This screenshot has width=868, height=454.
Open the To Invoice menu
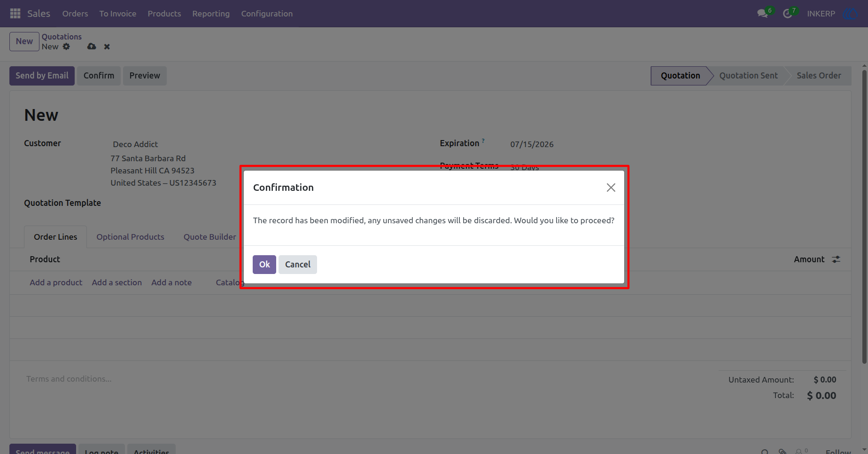118,14
